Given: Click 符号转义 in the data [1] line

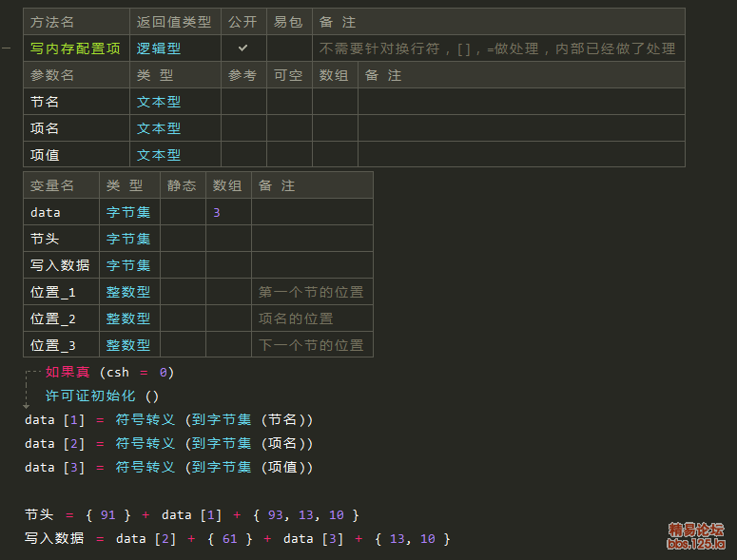Looking at the screenshot, I should [x=145, y=419].
